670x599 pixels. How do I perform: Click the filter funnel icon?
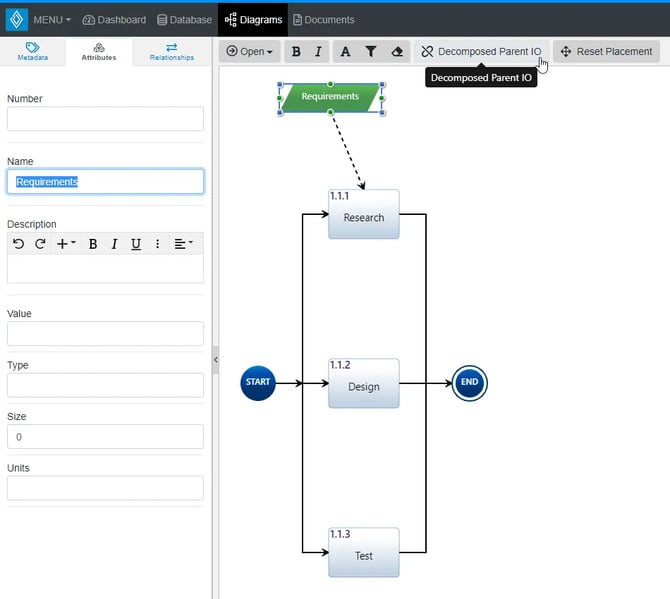click(x=371, y=52)
